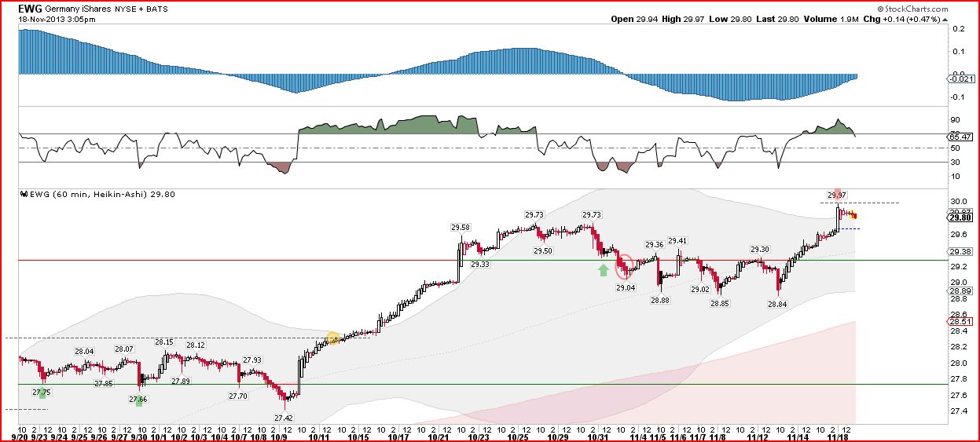Click the 27.42 lowest price label
Screen dimensions: 980x442
point(284,418)
